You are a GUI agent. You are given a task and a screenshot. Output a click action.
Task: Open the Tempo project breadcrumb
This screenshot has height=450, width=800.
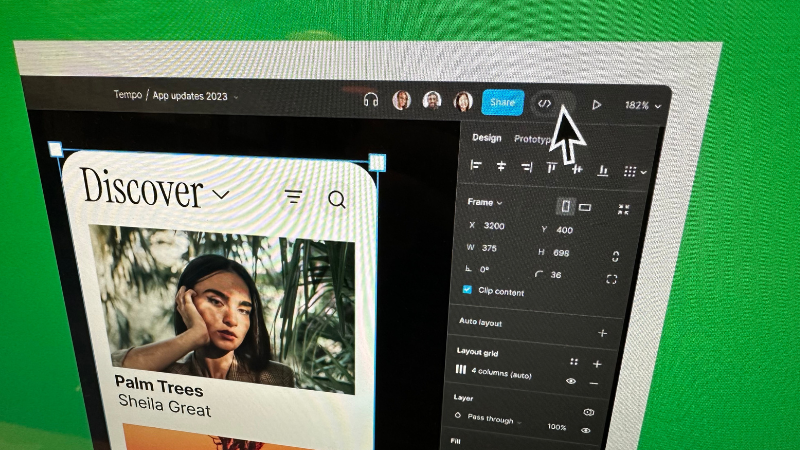pyautogui.click(x=128, y=94)
